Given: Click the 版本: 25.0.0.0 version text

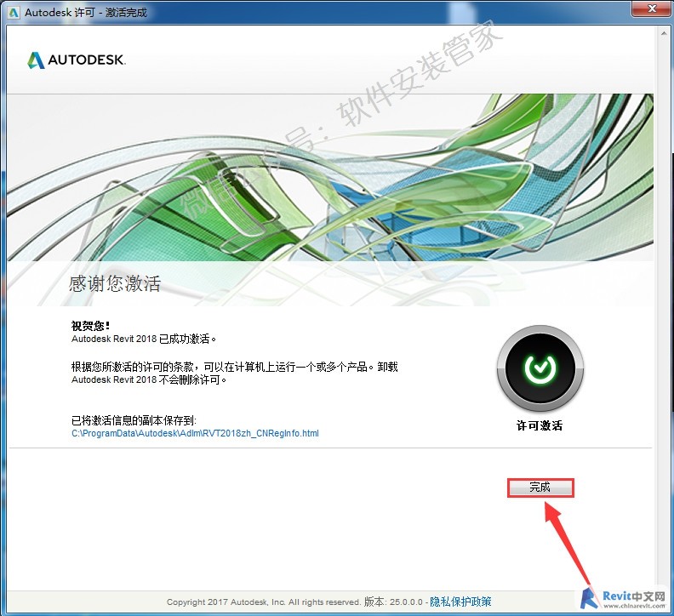Looking at the screenshot, I should pos(393,602).
